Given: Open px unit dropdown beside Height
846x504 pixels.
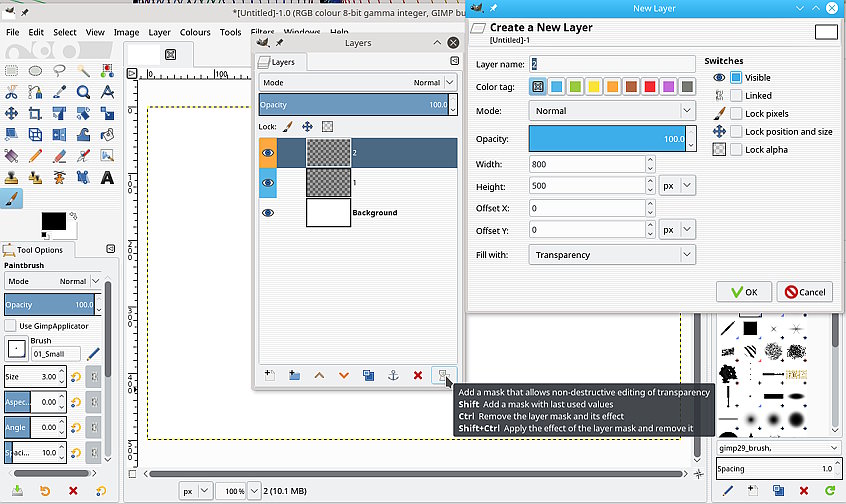Looking at the screenshot, I should point(677,186).
